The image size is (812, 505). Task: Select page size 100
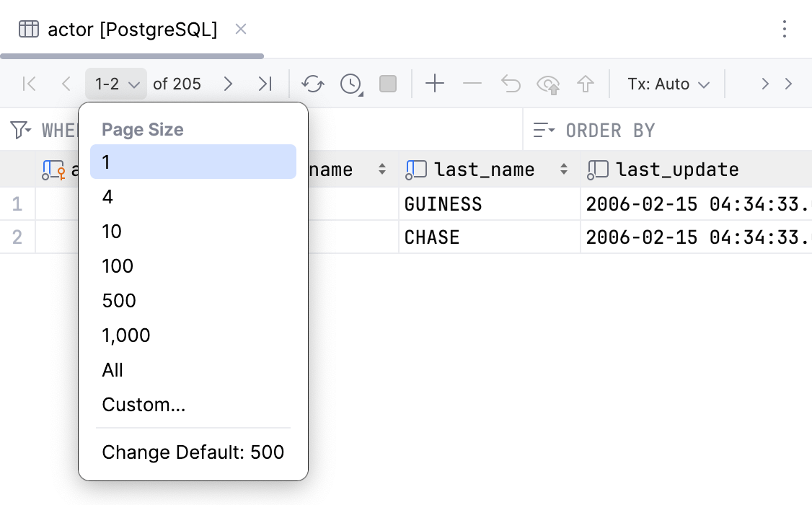[118, 266]
